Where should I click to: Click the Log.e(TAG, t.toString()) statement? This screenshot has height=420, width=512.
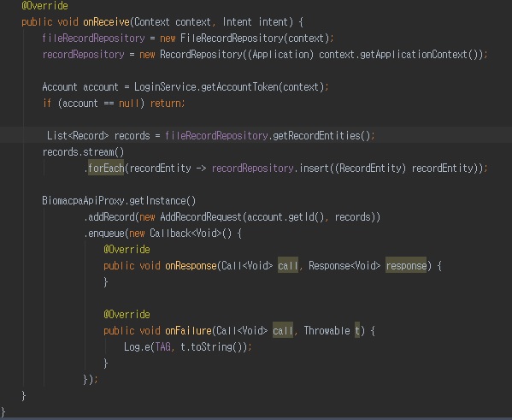point(188,346)
